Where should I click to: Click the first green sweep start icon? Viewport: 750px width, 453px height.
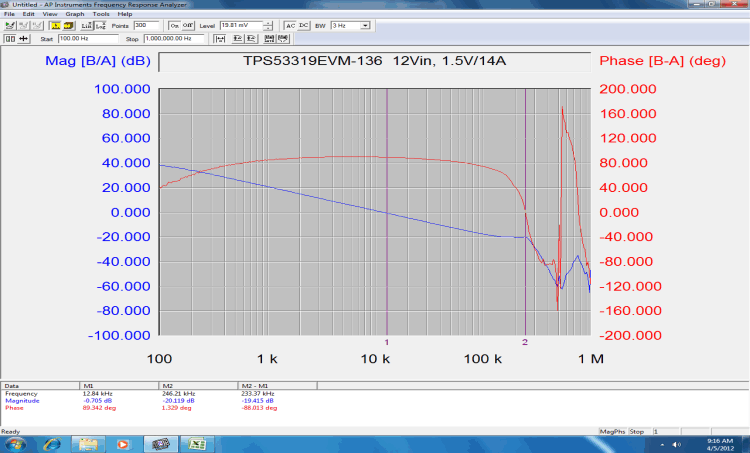coord(9,24)
